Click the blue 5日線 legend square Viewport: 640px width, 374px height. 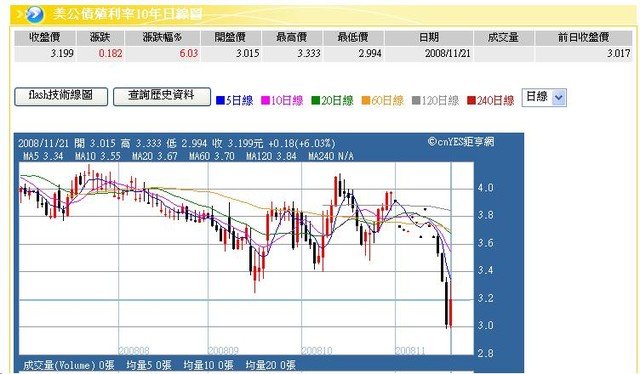point(220,100)
